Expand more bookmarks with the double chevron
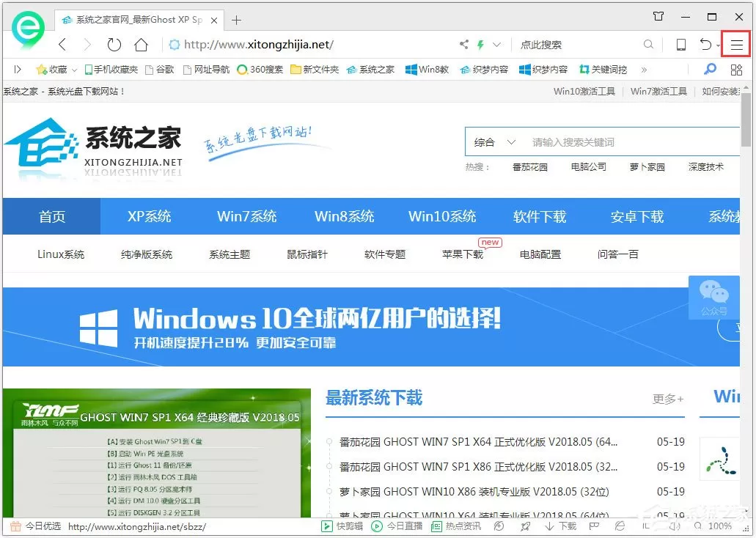 tap(644, 70)
